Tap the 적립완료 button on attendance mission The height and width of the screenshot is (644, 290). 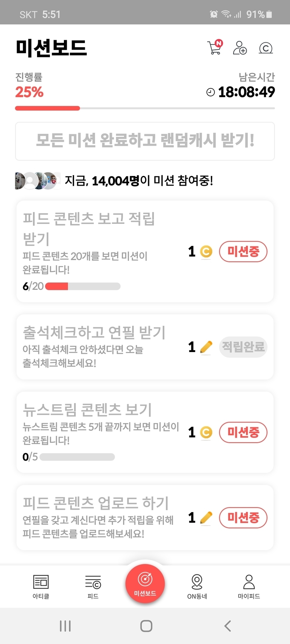click(243, 347)
